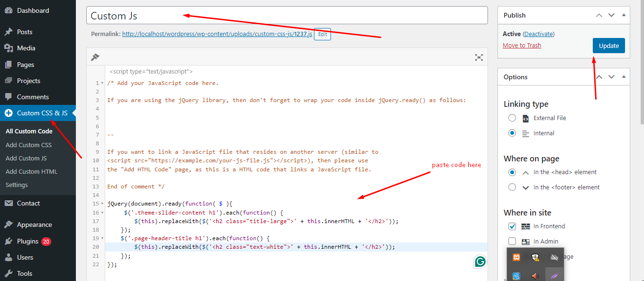The image size is (644, 281).
Task: Click the Posts pushpin icon
Action: (9, 32)
